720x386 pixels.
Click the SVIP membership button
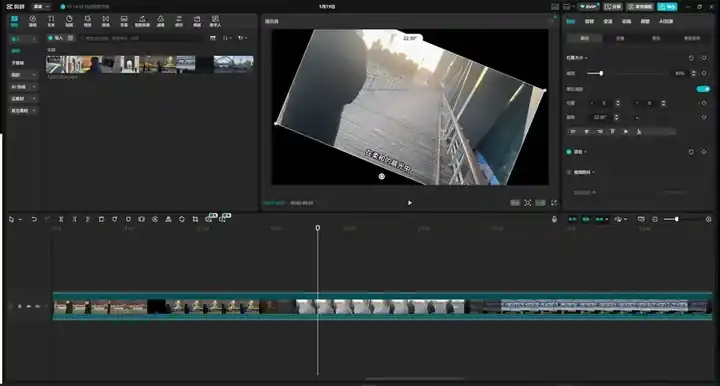pos(588,6)
